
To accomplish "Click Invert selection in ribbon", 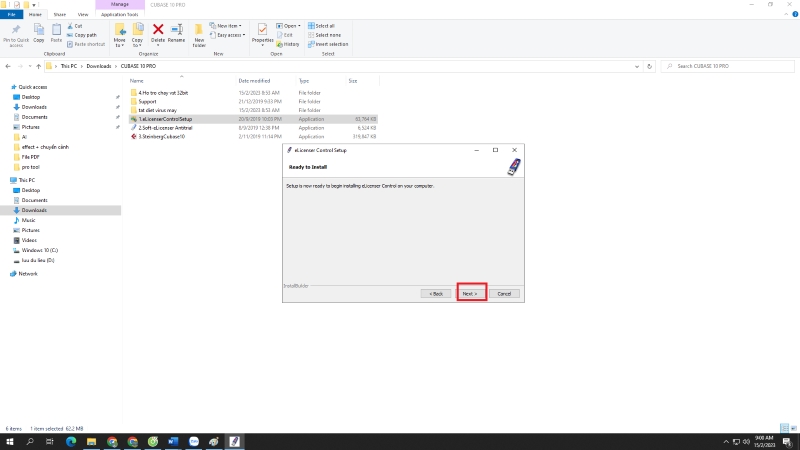I will pyautogui.click(x=328, y=44).
